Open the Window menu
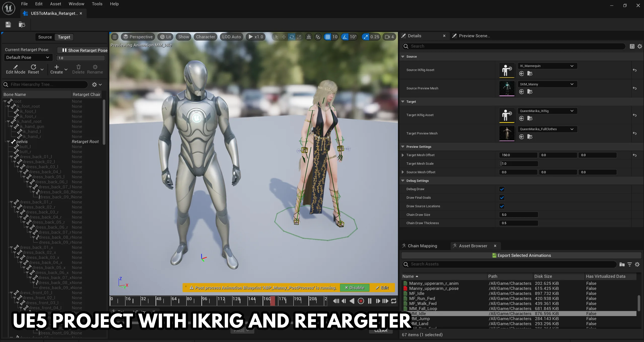The height and width of the screenshot is (342, 644). pyautogui.click(x=76, y=4)
